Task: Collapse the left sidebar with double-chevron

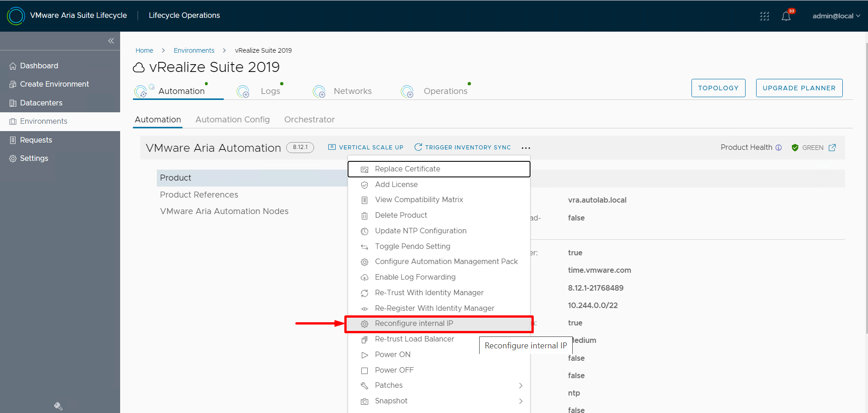Action: (111, 41)
